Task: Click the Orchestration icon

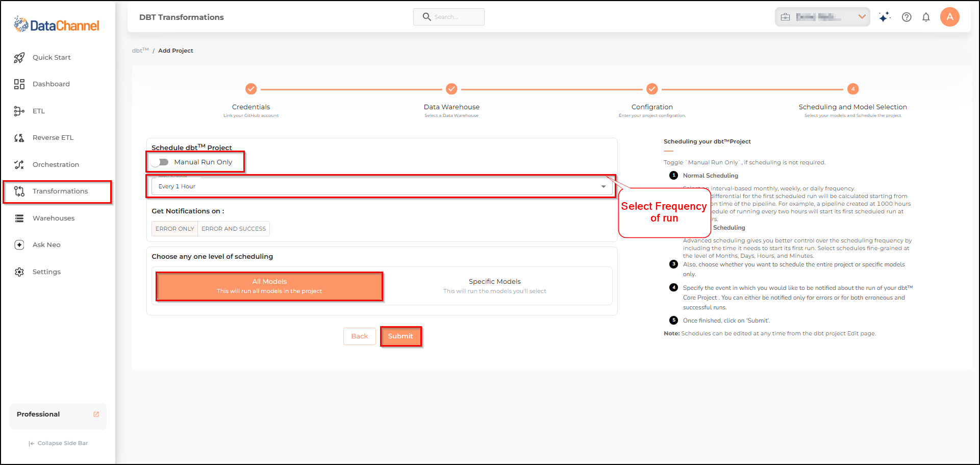Action: tap(19, 165)
